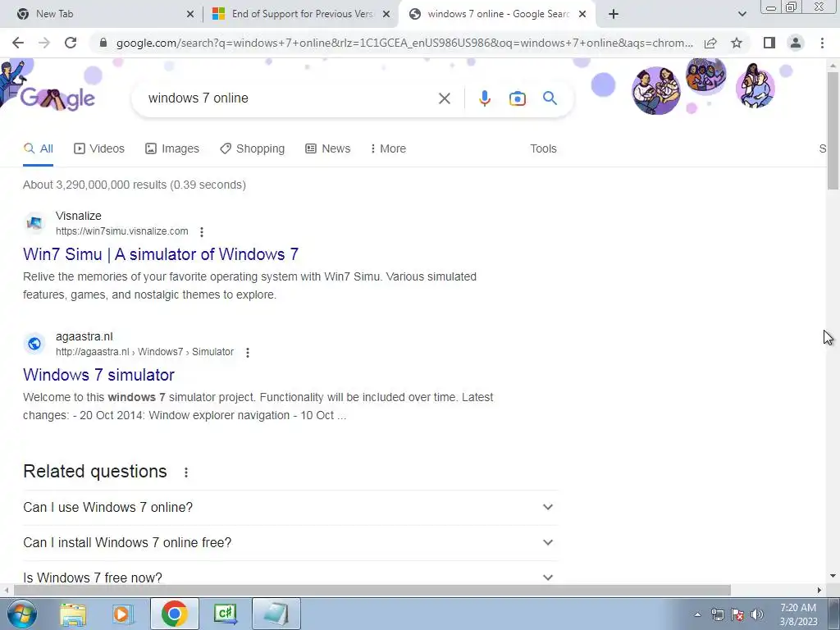
Task: Click the share page icon in address bar
Action: pyautogui.click(x=710, y=43)
